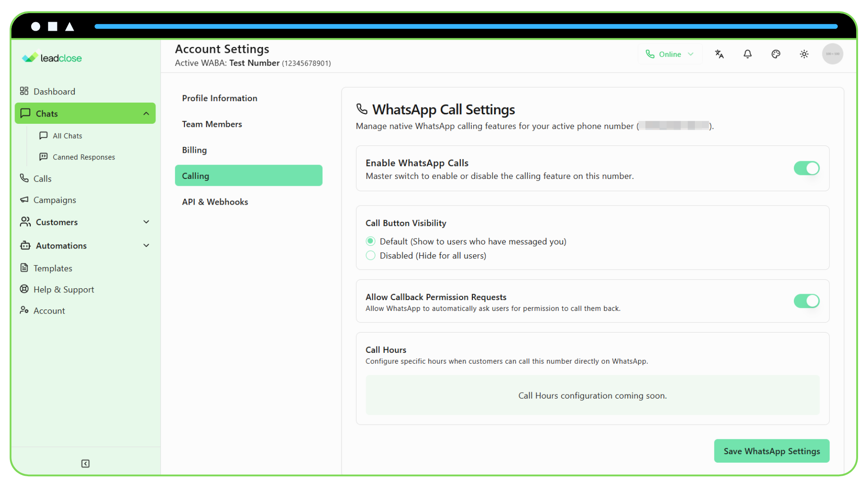Open the Campaigns page

pos(48,200)
